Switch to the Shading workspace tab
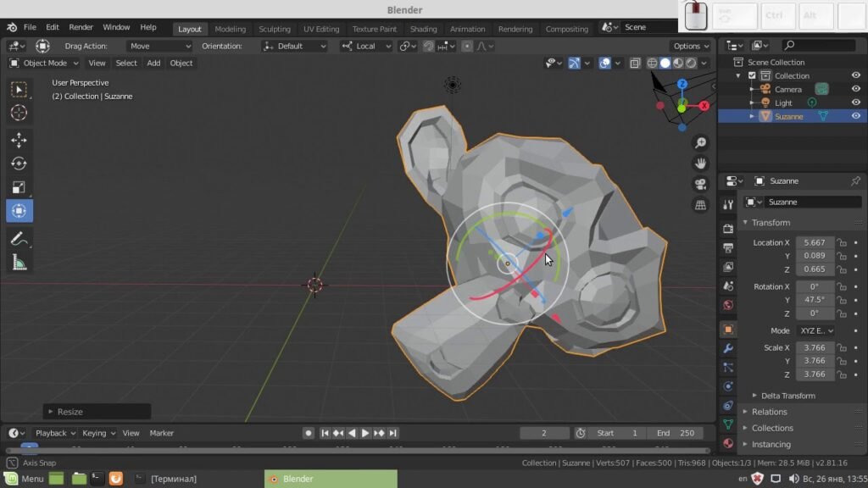Screen dimensions: 868x488 (424, 29)
